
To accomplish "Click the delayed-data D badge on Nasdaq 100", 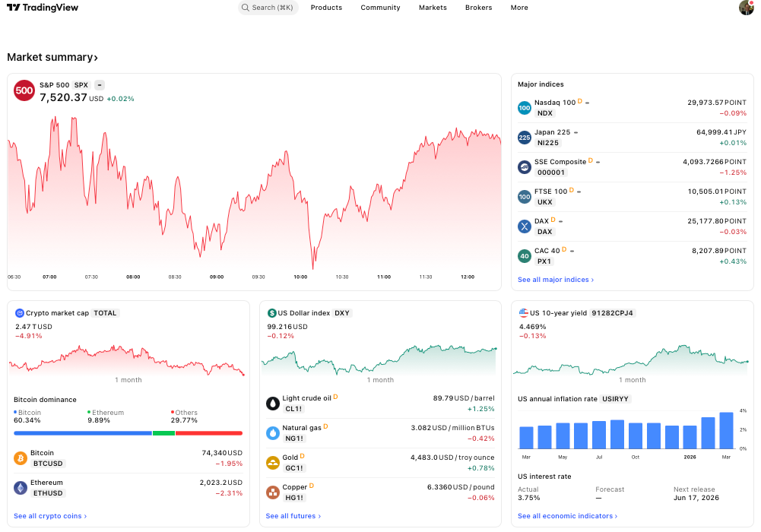I will [x=579, y=101].
